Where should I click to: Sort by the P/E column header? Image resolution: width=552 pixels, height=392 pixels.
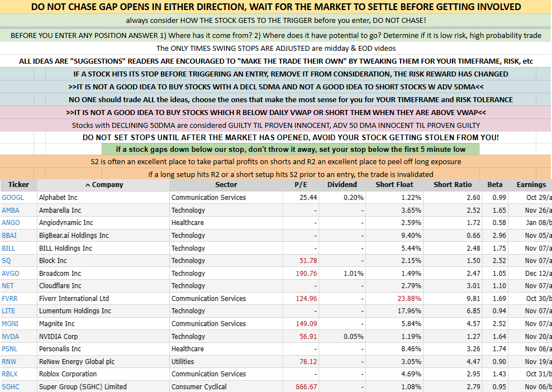pyautogui.click(x=301, y=185)
